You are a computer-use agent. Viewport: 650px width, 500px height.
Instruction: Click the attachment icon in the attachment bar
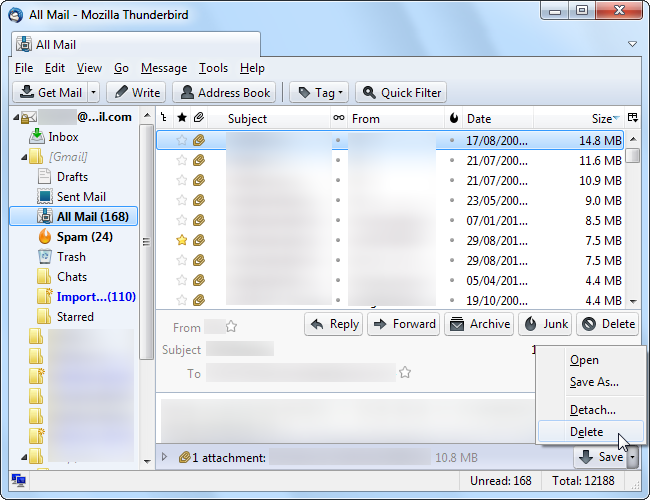pyautogui.click(x=184, y=457)
